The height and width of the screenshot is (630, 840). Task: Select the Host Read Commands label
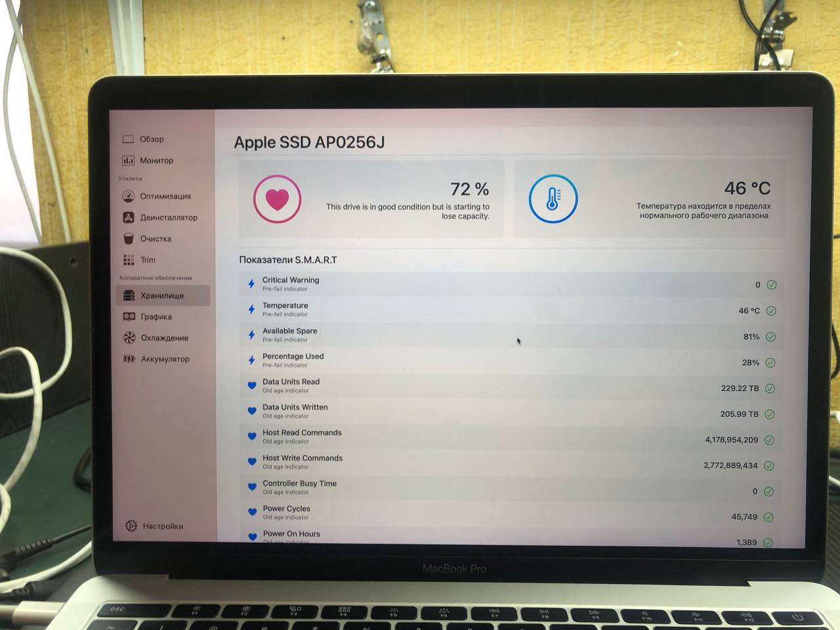[302, 432]
